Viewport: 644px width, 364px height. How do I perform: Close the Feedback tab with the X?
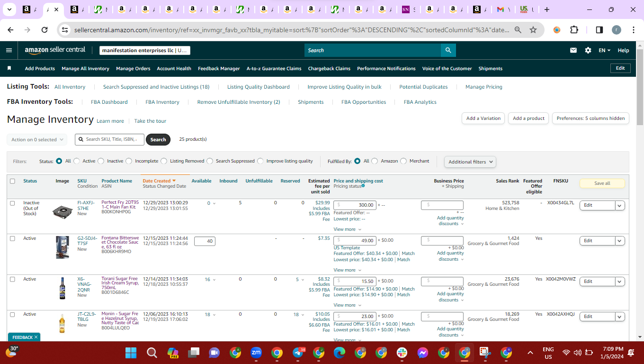[x=36, y=337]
